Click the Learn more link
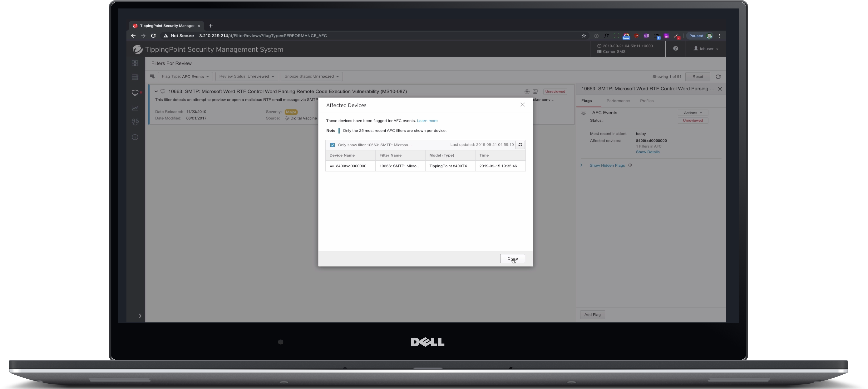This screenshot has width=868, height=389. click(427, 121)
